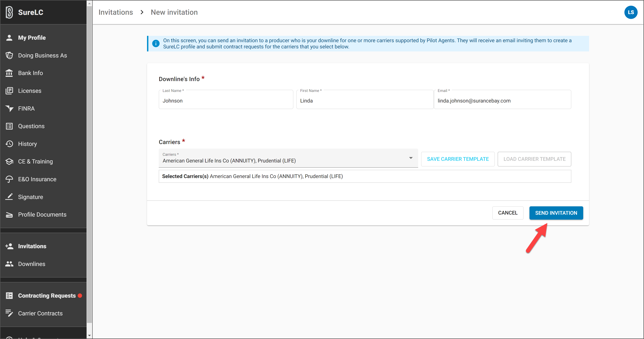644x339 pixels.
Task: Open Downlines list
Action: click(x=43, y=264)
